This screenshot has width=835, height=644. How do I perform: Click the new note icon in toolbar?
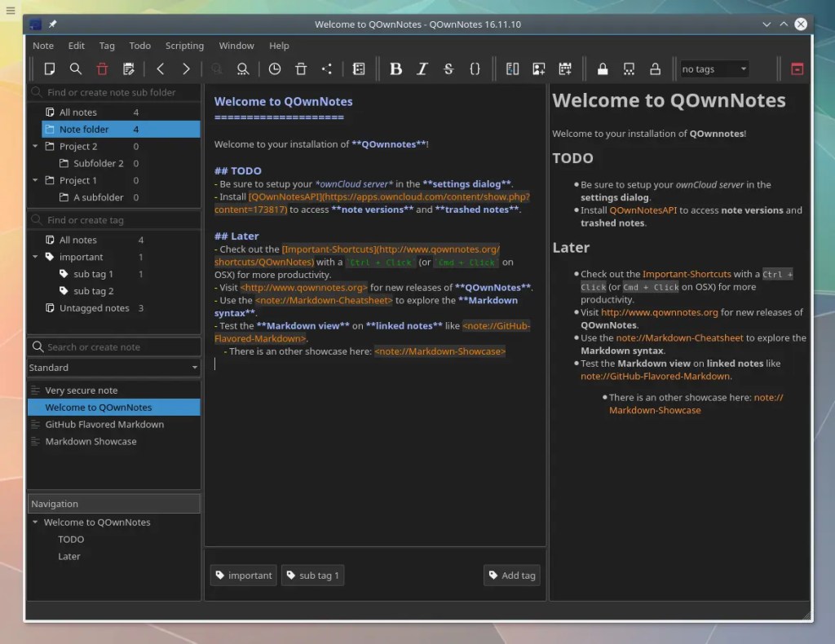[x=50, y=69]
